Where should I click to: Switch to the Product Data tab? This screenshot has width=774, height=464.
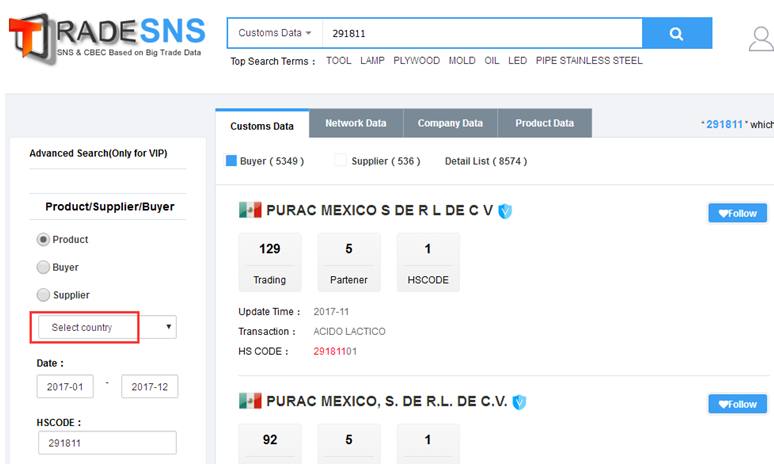tap(544, 123)
